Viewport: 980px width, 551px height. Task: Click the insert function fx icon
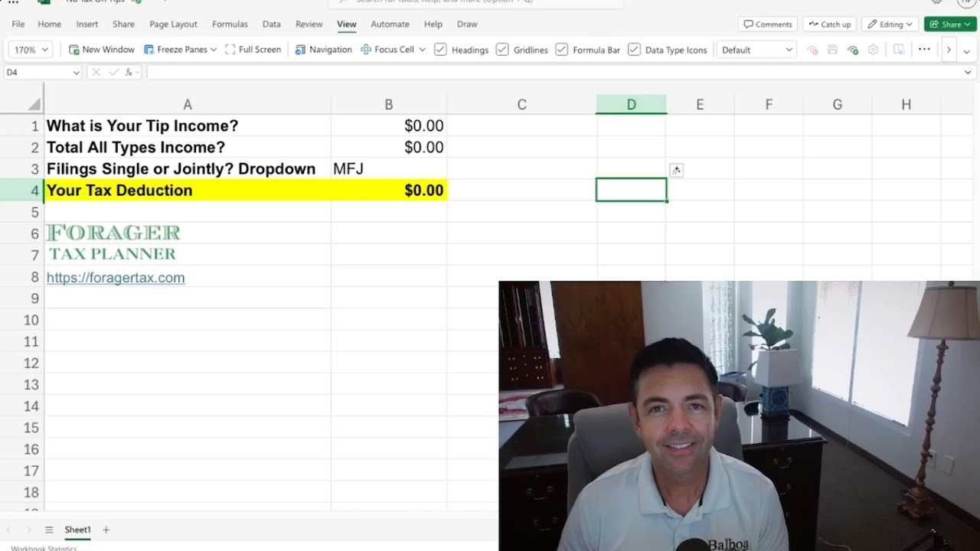point(129,72)
